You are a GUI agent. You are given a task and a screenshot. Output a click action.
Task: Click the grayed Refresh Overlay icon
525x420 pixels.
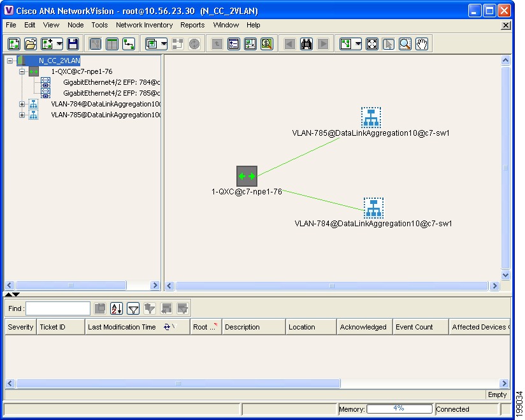(194, 44)
